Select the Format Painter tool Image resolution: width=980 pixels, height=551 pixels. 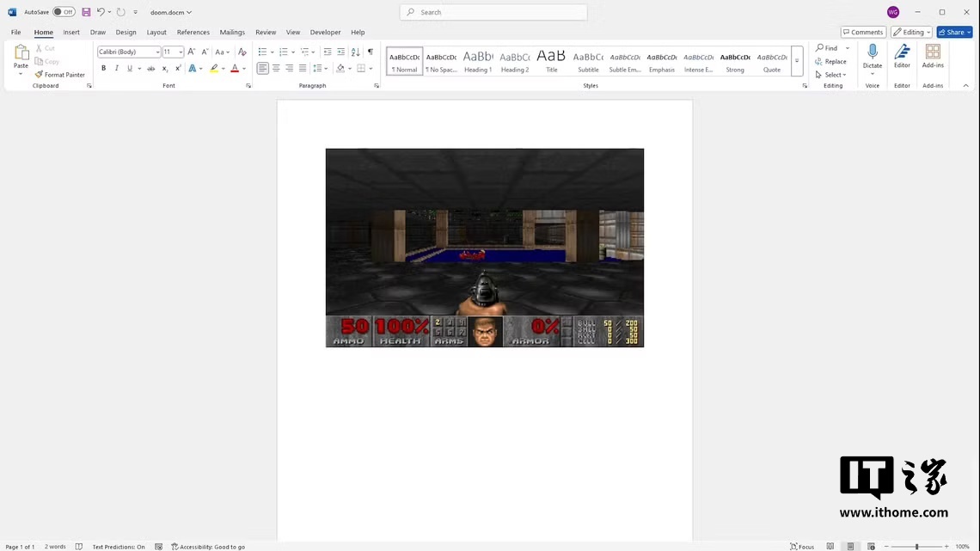click(x=59, y=74)
